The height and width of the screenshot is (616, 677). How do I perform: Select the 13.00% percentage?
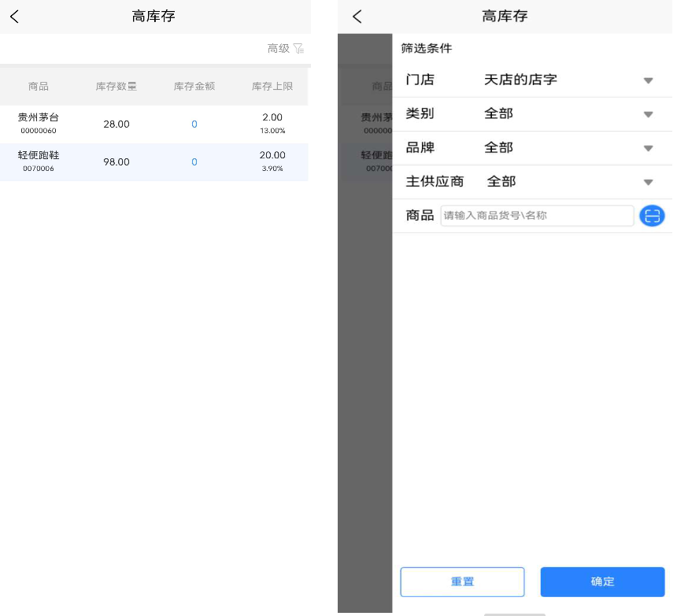[x=272, y=131]
